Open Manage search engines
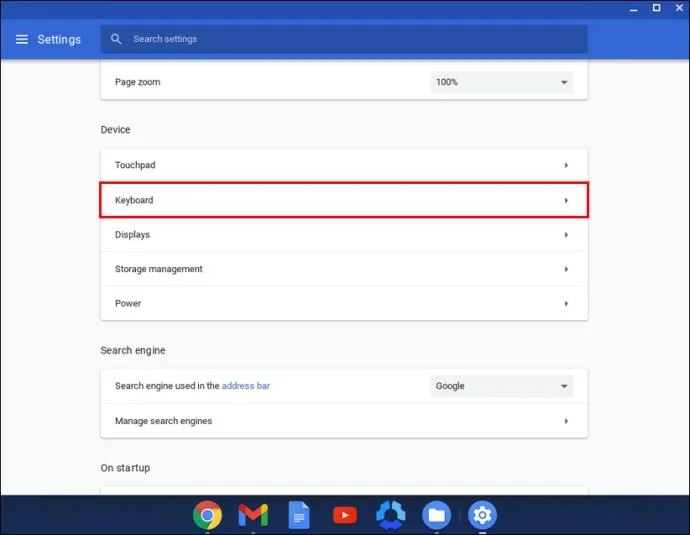Screen dimensions: 690x535 pyautogui.click(x=344, y=421)
